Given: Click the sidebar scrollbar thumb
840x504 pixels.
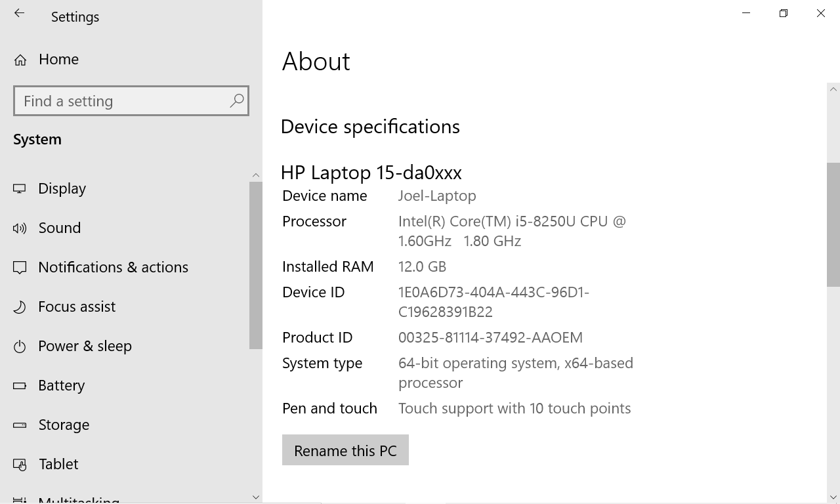Looking at the screenshot, I should tap(256, 265).
